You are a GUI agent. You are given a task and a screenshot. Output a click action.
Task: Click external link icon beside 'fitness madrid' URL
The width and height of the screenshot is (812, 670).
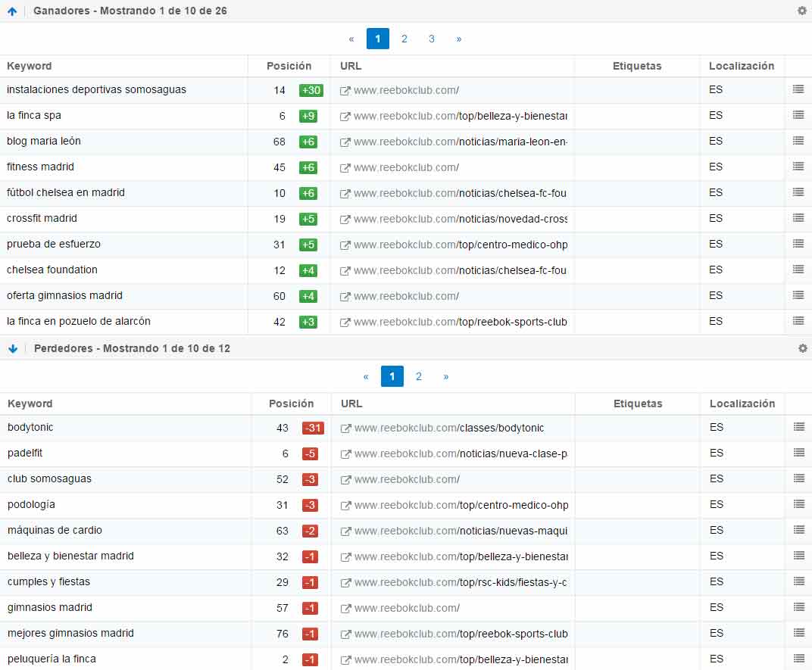click(345, 167)
